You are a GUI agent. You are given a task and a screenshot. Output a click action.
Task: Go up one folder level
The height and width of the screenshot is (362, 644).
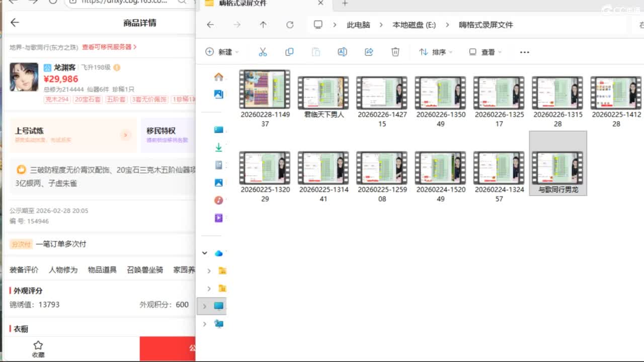263,25
